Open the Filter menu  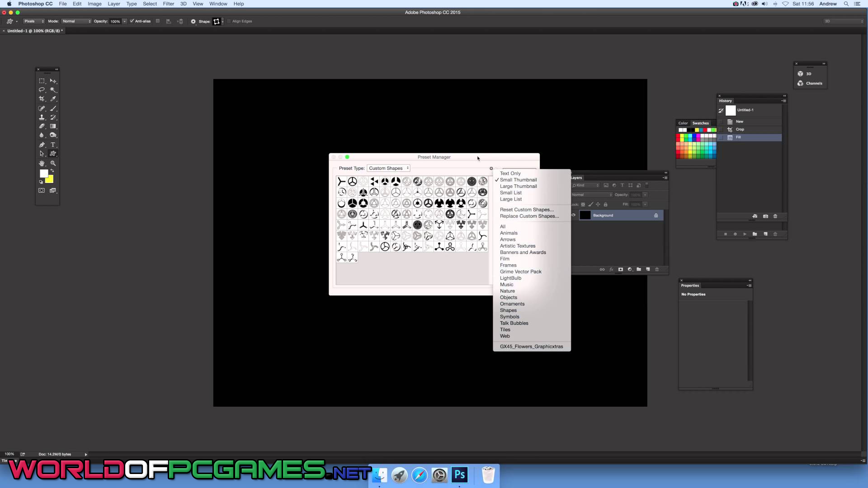pos(168,4)
